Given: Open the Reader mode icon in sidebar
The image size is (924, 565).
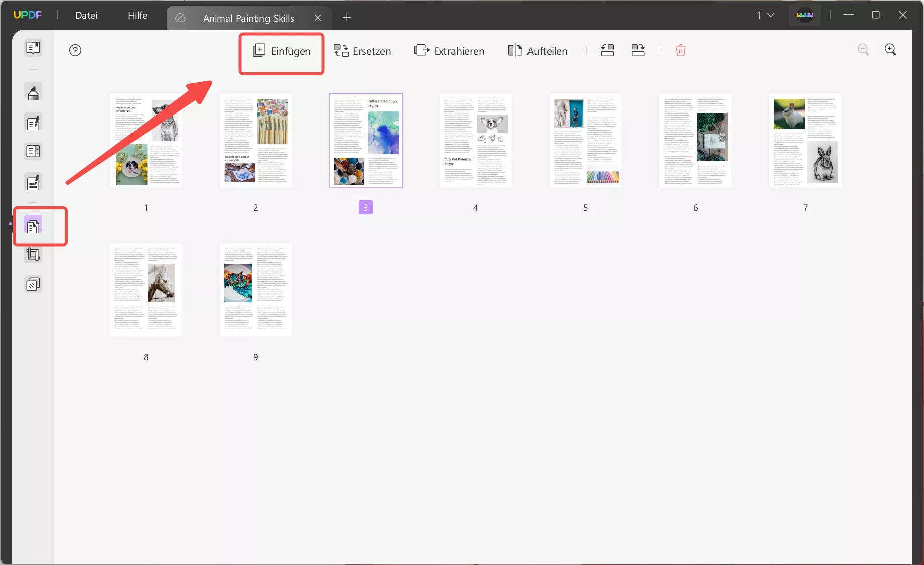Looking at the screenshot, I should tap(33, 48).
